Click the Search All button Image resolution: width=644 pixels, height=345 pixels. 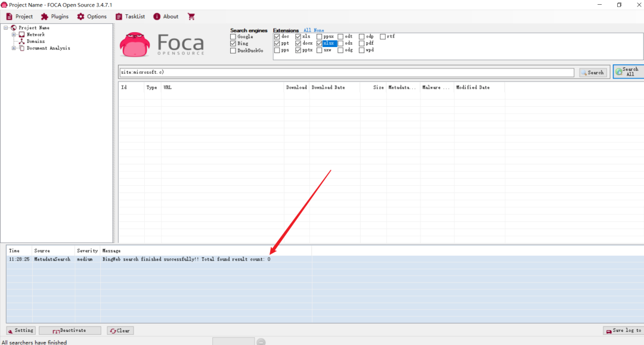629,72
